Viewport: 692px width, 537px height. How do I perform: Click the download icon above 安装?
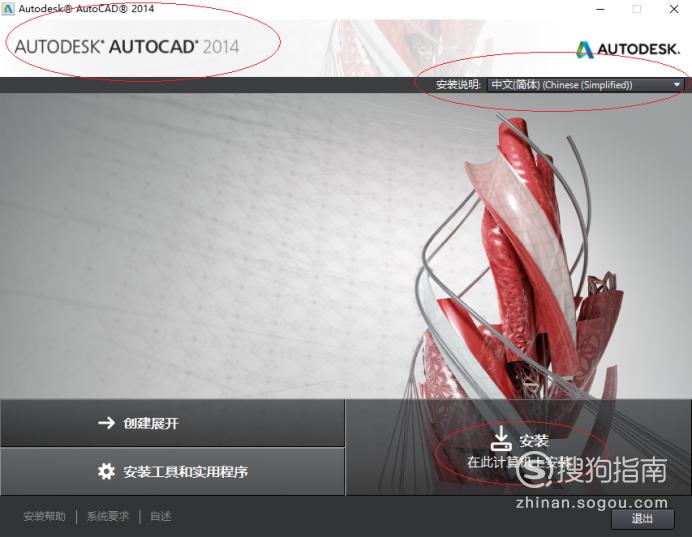(501, 438)
